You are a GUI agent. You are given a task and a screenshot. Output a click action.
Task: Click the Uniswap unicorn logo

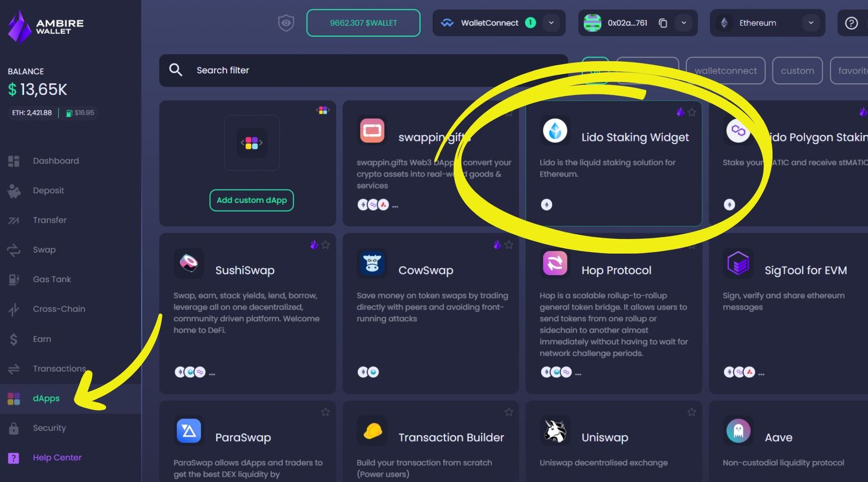[555, 431]
